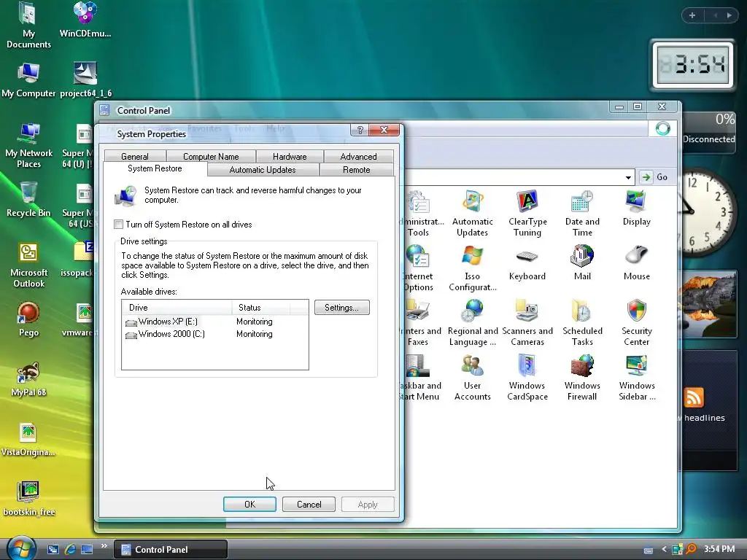Click Control Panel taskbar button
This screenshot has height=560, width=747.
point(171,550)
